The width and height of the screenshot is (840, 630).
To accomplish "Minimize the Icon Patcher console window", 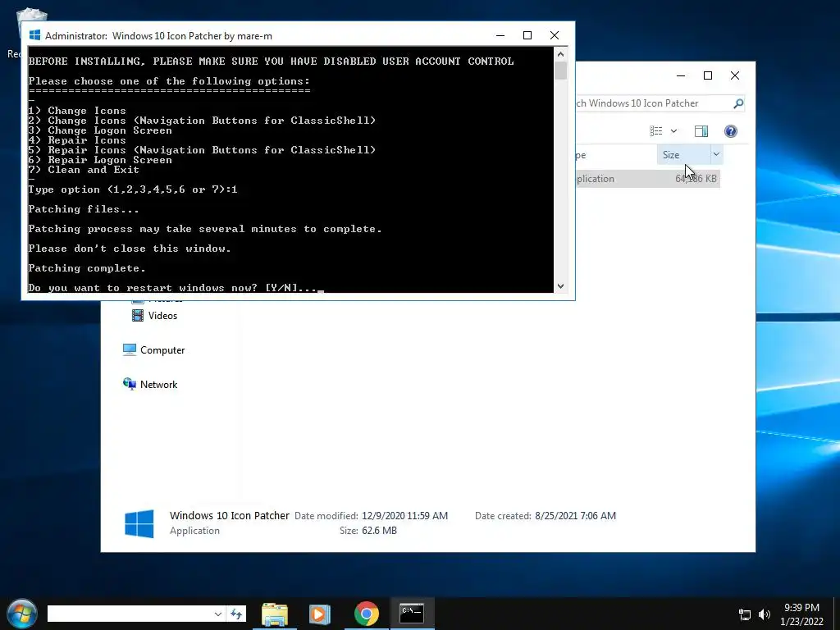I will point(500,35).
